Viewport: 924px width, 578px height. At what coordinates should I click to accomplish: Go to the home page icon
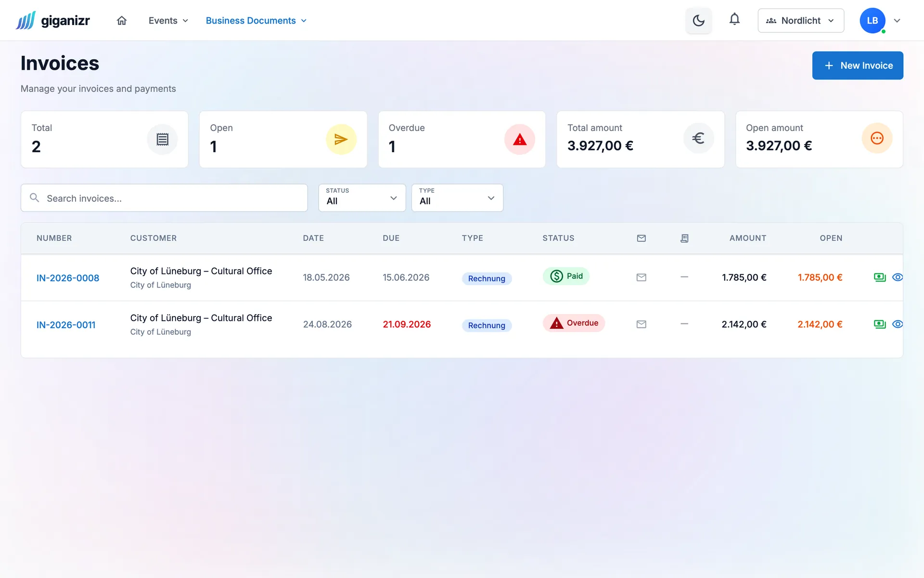[x=122, y=20]
